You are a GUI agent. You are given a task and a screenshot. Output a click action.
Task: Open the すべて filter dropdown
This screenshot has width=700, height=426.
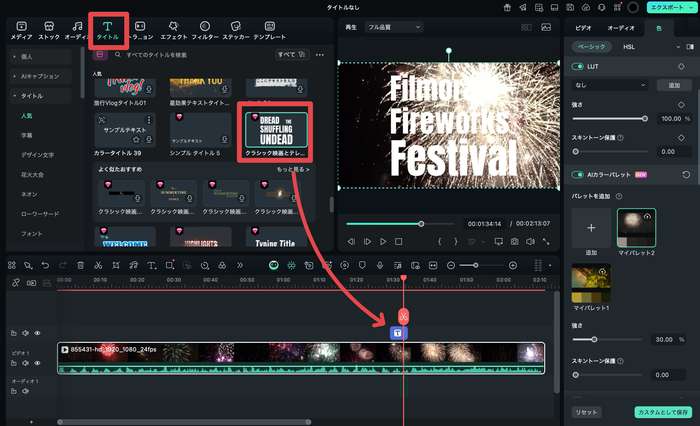coord(291,54)
